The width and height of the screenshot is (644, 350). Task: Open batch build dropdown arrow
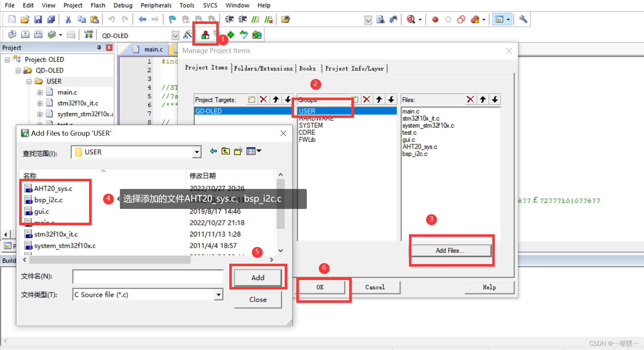[x=60, y=35]
